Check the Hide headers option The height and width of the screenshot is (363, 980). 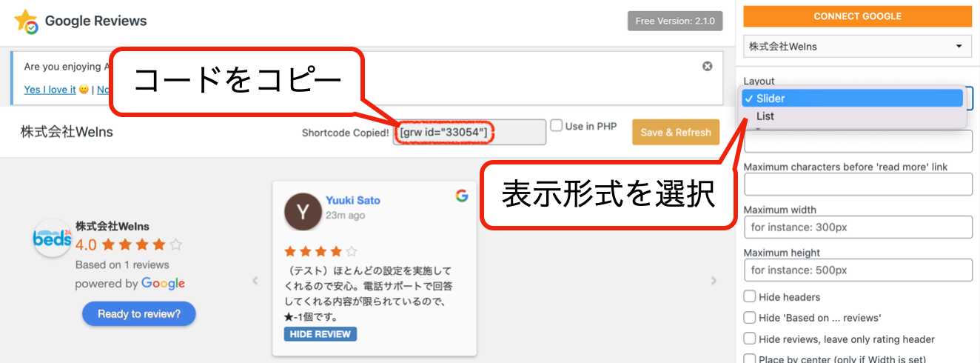750,297
